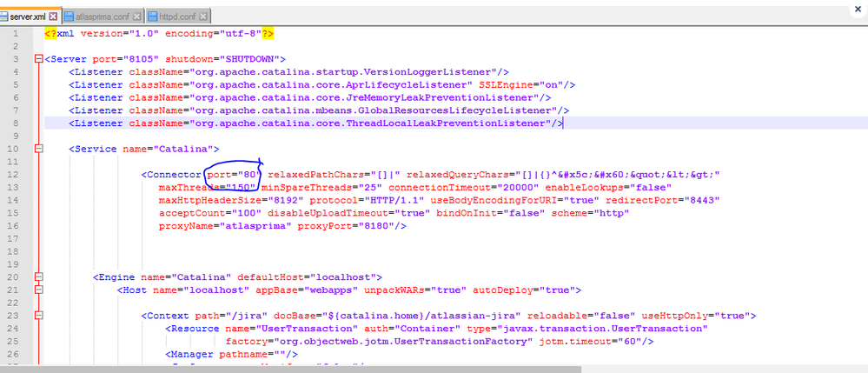Screen dimensions: 868x373
Task: Collapse the Server block fold marker
Action: click(x=38, y=59)
